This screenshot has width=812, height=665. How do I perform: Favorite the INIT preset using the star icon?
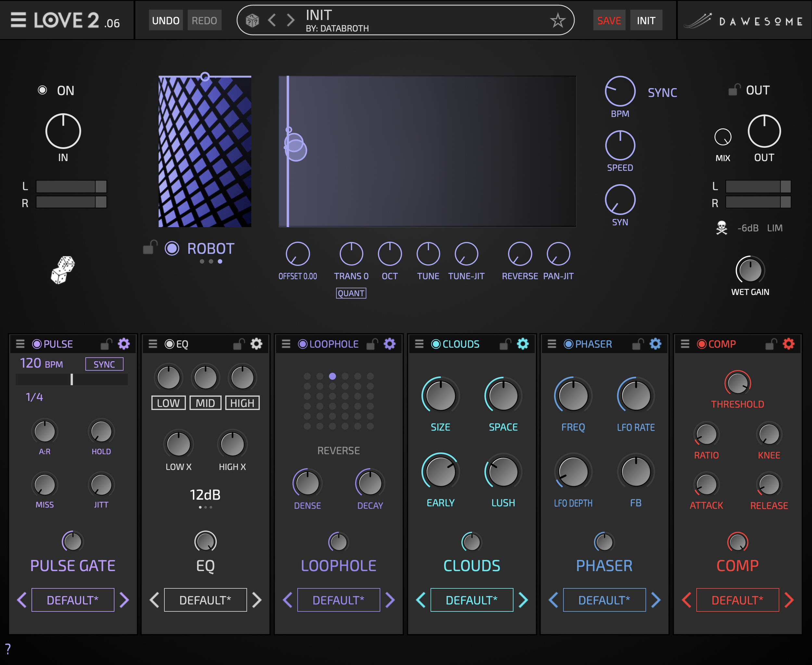pos(558,19)
